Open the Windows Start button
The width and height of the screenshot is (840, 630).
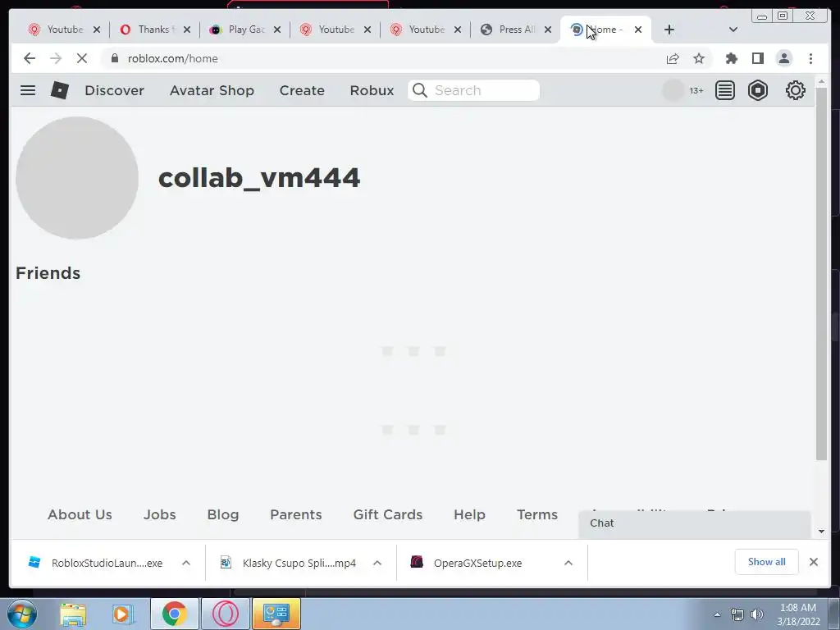click(22, 614)
